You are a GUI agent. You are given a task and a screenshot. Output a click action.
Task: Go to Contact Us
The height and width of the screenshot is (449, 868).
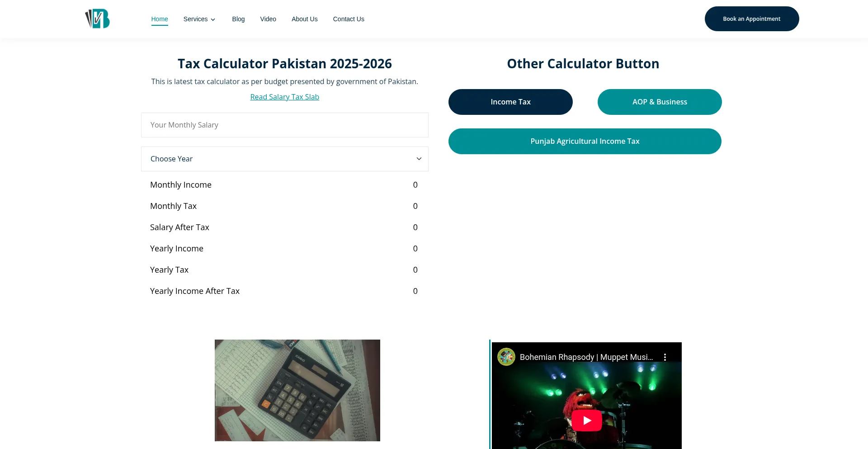point(349,19)
